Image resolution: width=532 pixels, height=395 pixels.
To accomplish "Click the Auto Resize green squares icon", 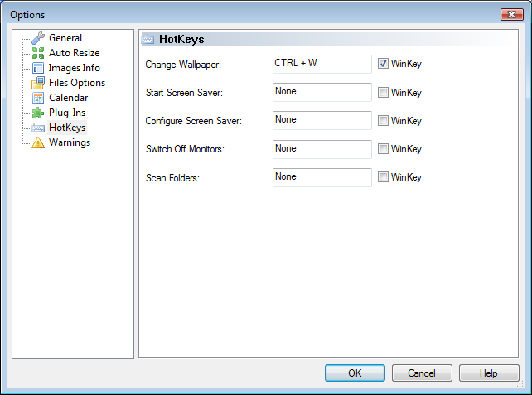I will (38, 53).
